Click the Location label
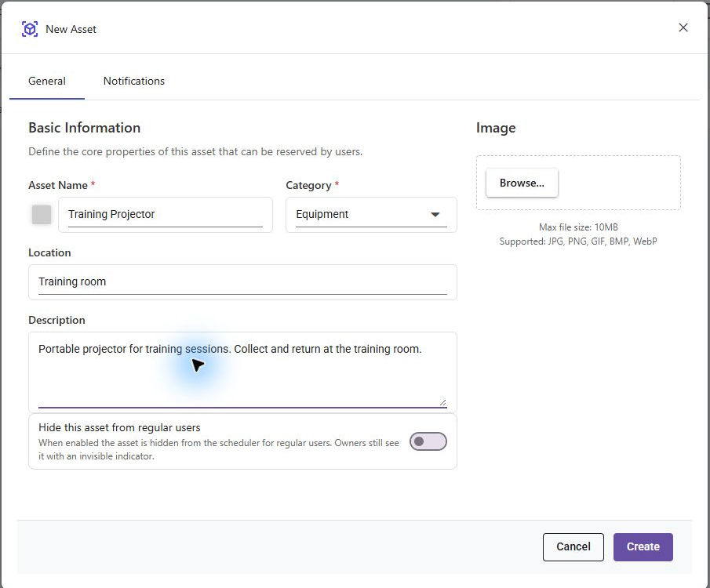Image resolution: width=710 pixels, height=588 pixels. tap(49, 252)
